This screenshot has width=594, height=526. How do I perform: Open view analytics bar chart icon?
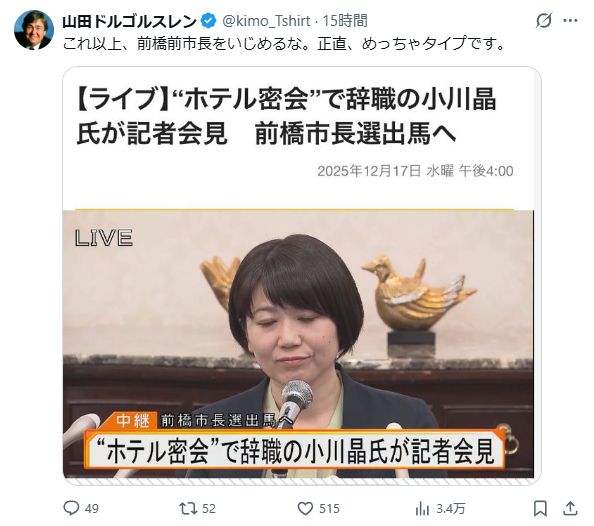[422, 509]
